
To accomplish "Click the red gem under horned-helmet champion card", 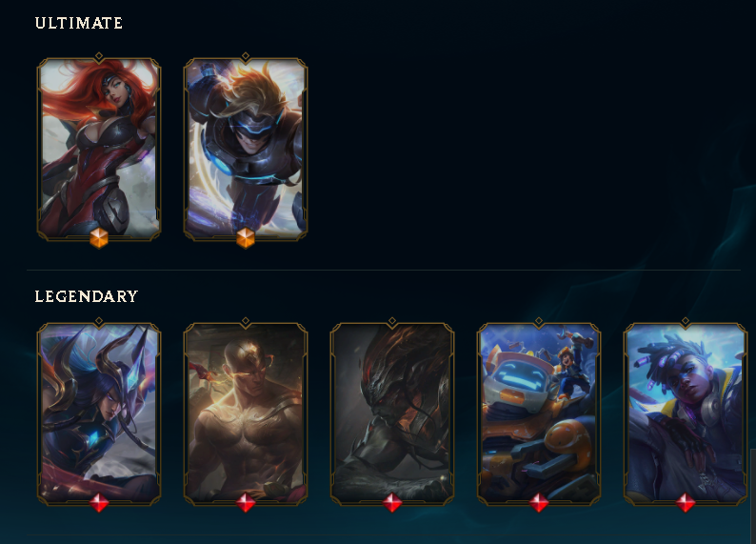I will click(99, 502).
